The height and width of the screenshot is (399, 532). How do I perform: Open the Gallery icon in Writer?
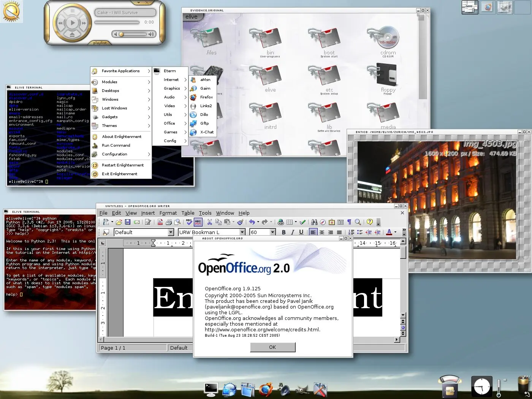click(332, 222)
